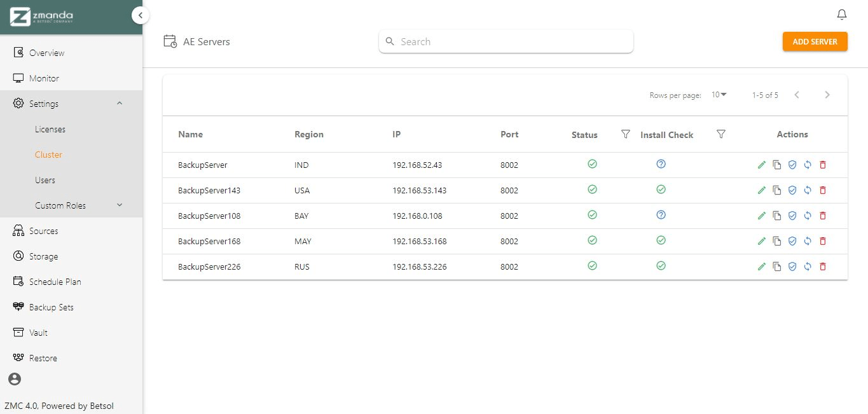Sort by the Port column header
This screenshot has width=868, height=414.
pos(509,134)
